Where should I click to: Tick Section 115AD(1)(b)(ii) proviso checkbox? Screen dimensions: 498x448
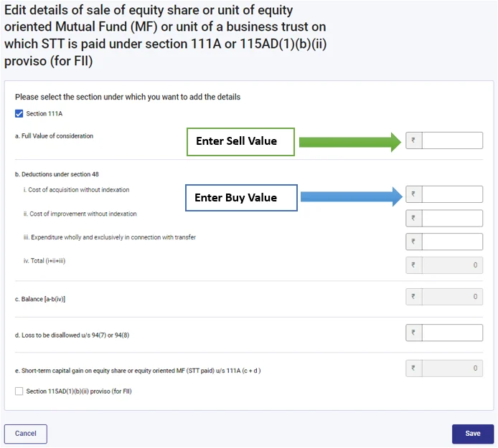tap(19, 391)
